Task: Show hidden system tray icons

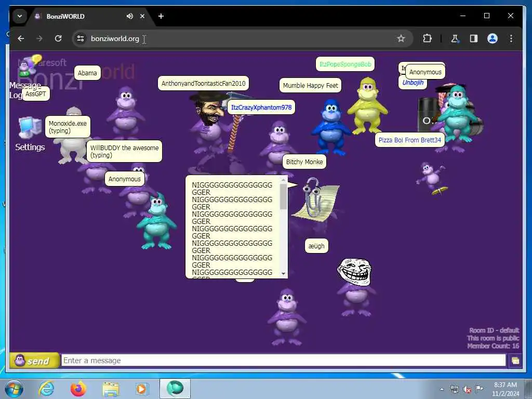Action: (x=442, y=390)
